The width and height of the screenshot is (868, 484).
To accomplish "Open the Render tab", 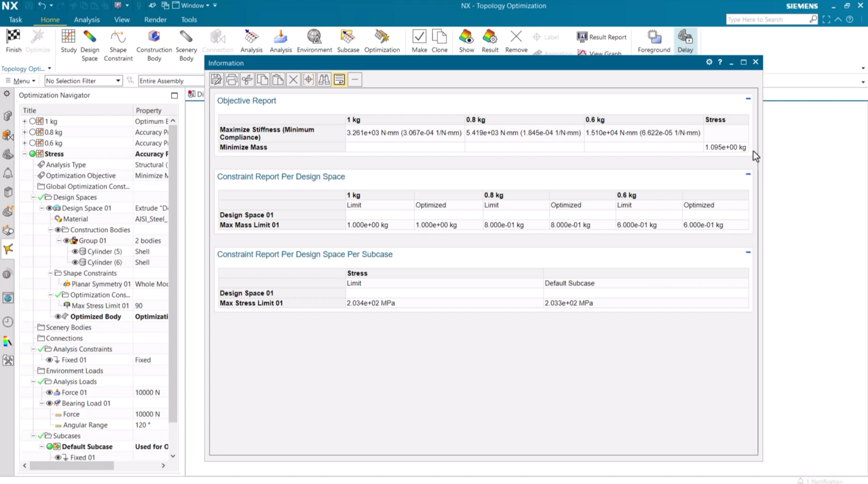I will click(155, 19).
